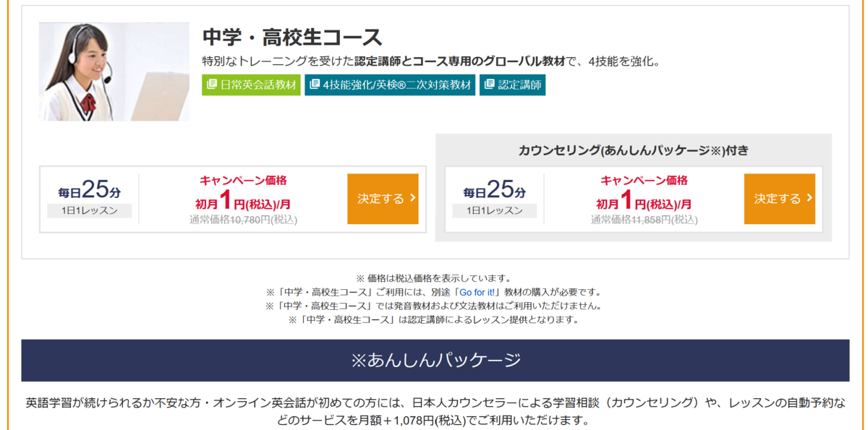Click book icon in 4技能強化 tag
Screen dimensions: 868x430
click(315, 85)
